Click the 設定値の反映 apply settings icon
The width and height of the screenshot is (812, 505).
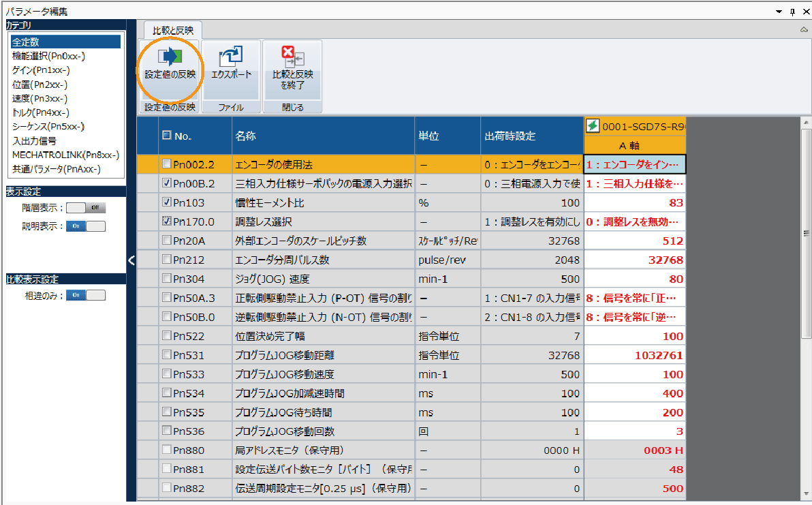170,57
